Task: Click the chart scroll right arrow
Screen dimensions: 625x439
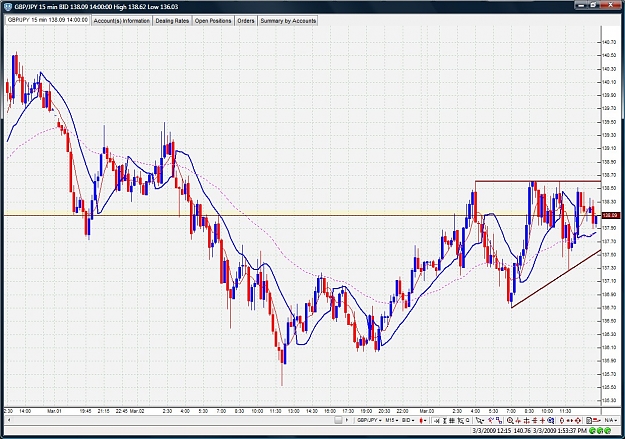Action: 347,420
